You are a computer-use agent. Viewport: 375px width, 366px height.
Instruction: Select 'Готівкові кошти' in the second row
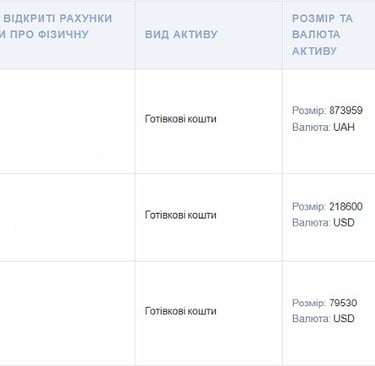pos(180,215)
